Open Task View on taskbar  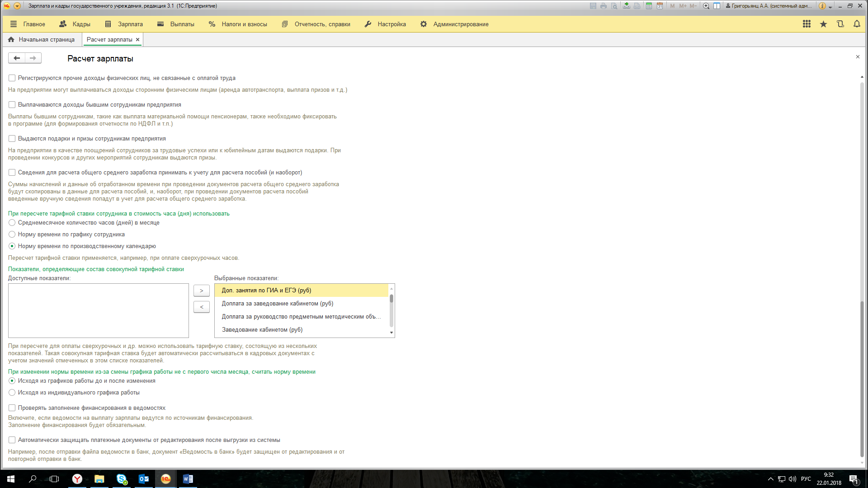54,479
